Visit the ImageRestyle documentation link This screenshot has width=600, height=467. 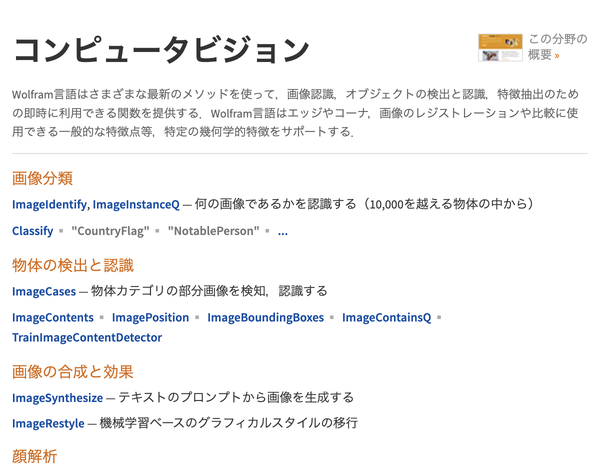coord(48,423)
